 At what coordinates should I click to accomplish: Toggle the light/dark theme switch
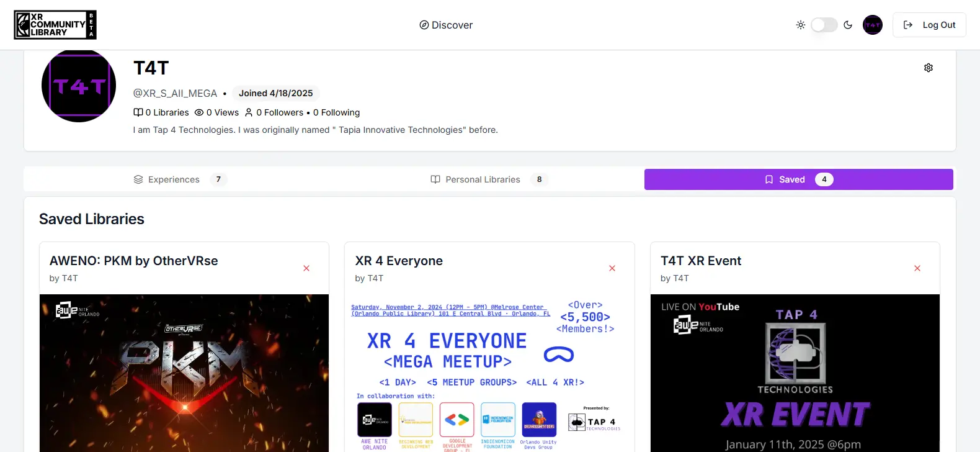(824, 25)
